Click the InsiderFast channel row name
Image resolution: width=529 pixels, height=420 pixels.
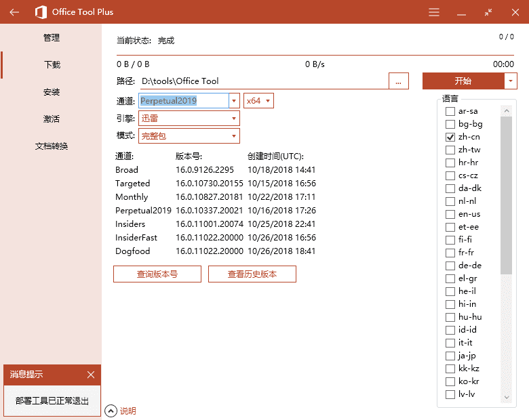[x=136, y=238]
